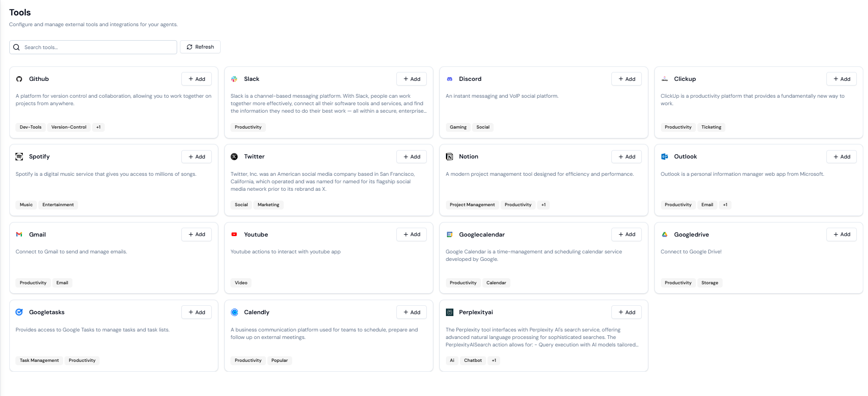Click the Notion logo icon
Screen dimensions: 868x396
[449, 157]
